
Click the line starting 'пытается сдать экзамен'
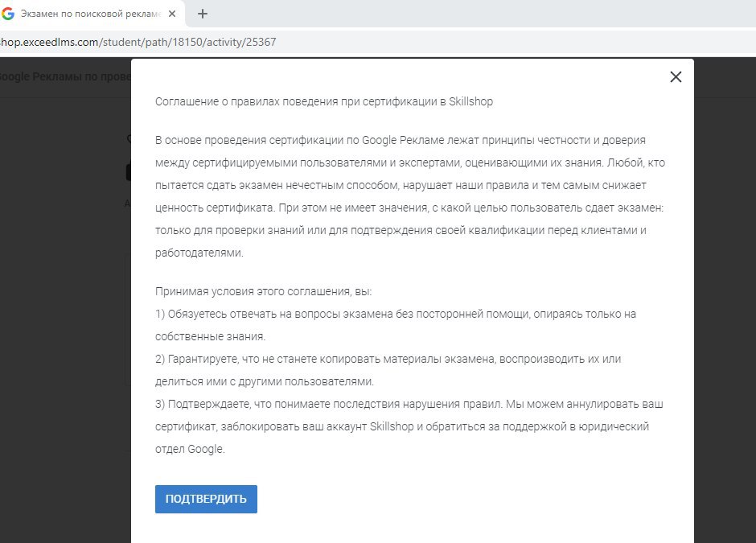tap(401, 185)
